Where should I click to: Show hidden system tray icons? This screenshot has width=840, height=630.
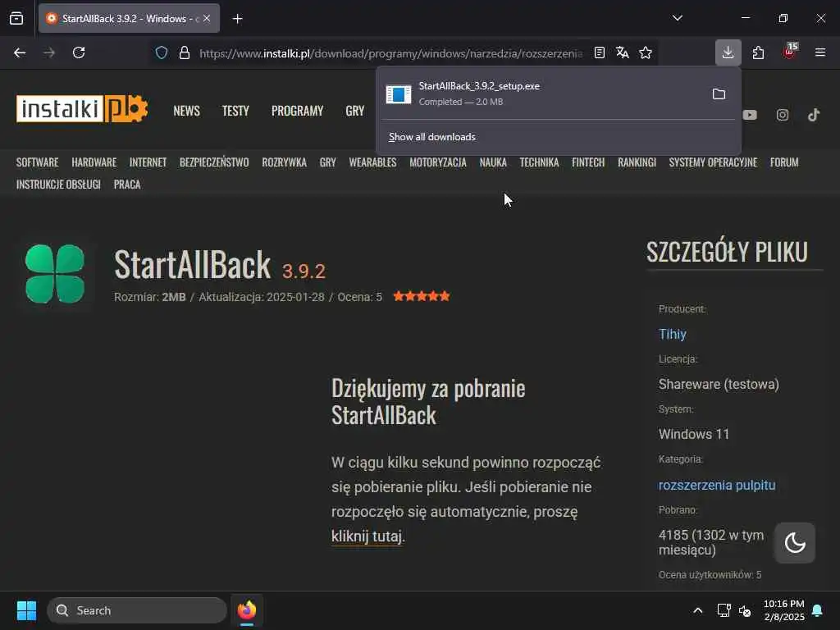[697, 610]
